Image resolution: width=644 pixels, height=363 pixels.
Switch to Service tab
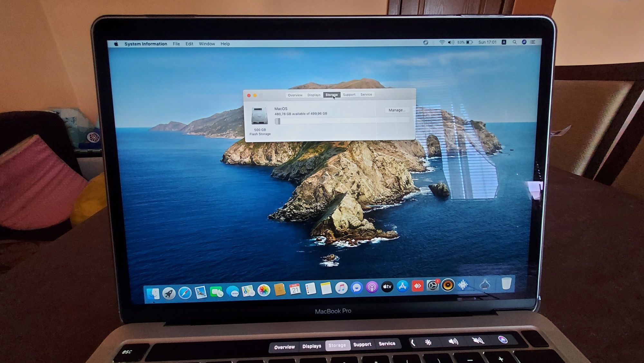pos(366,95)
